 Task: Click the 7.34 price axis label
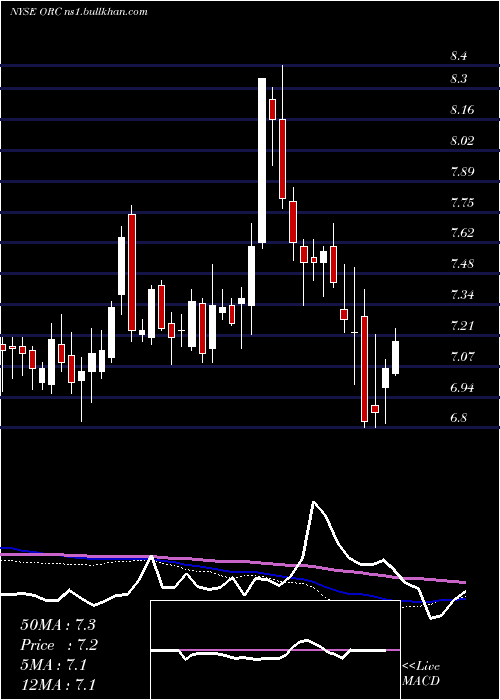(461, 295)
